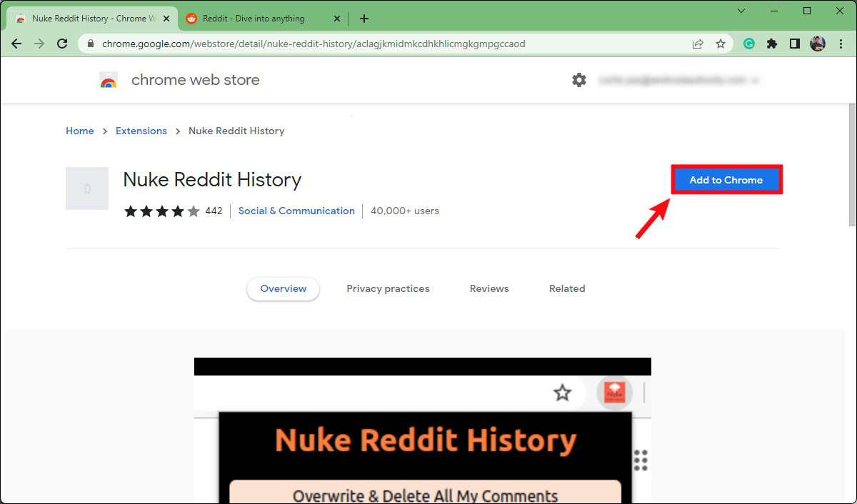Open the Social & Communication category link
The width and height of the screenshot is (857, 504).
pyautogui.click(x=296, y=211)
